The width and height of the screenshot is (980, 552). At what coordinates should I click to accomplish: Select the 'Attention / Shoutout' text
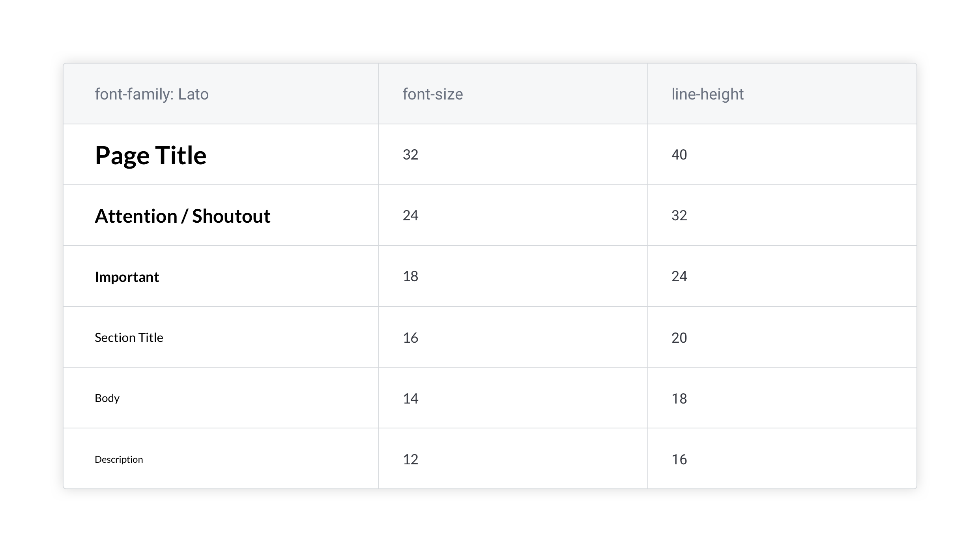click(182, 216)
